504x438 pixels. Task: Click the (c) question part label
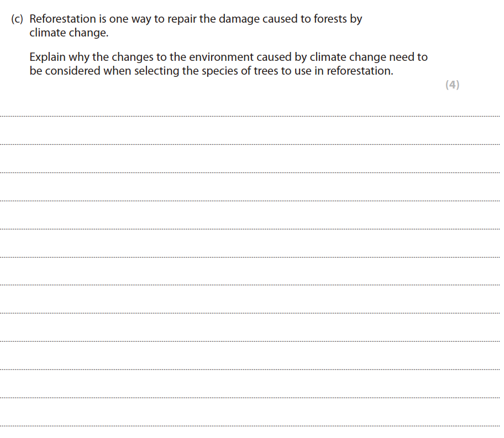click(x=18, y=19)
